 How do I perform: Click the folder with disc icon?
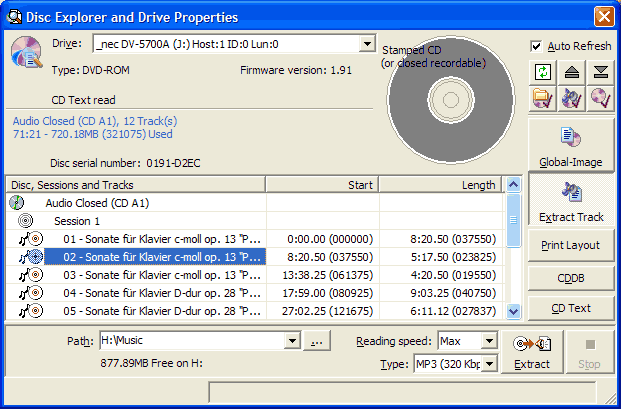pos(542,98)
